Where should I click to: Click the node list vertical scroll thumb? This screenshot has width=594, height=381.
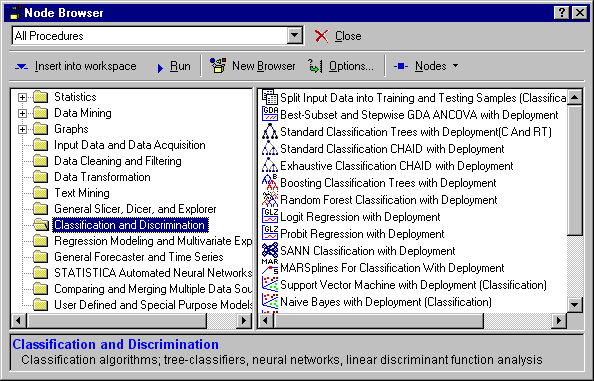pos(575,170)
